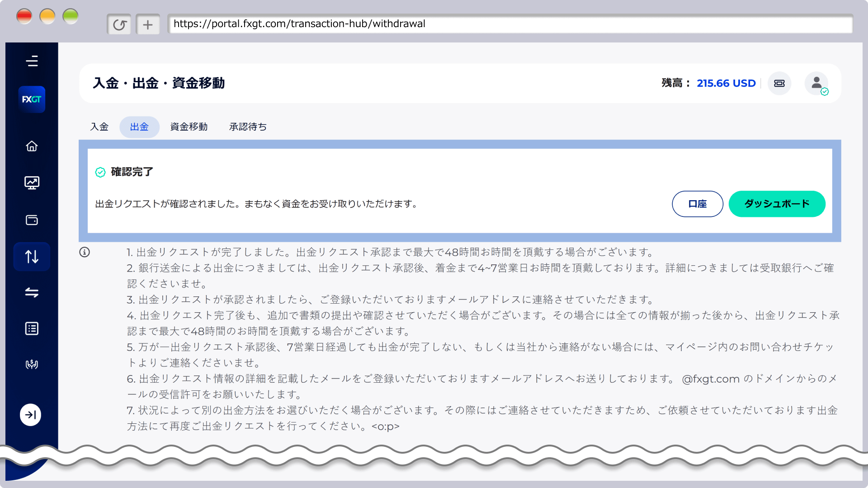Screen dimensions: 868x488
Task: Open the 承認待ち tab
Action: coord(248,127)
